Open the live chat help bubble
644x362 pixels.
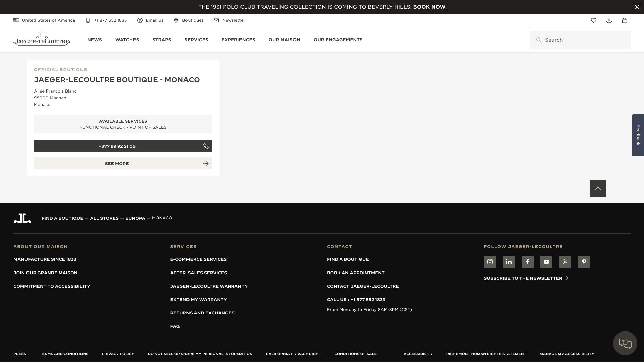tap(625, 343)
